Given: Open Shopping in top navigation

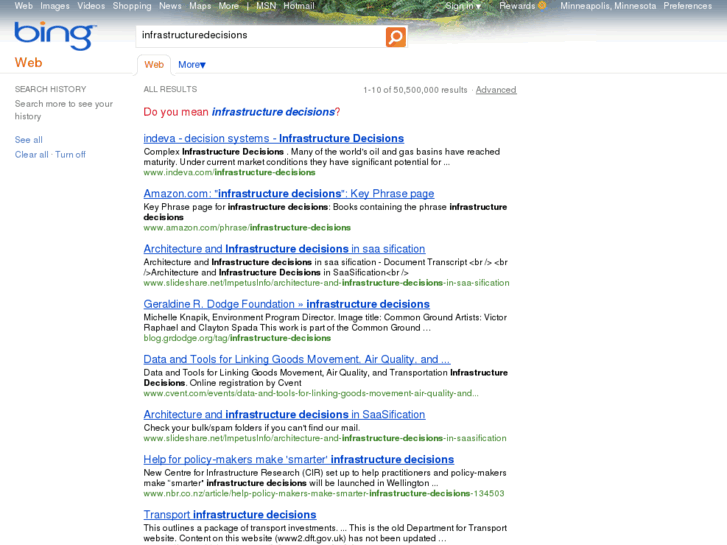Looking at the screenshot, I should click(132, 6).
